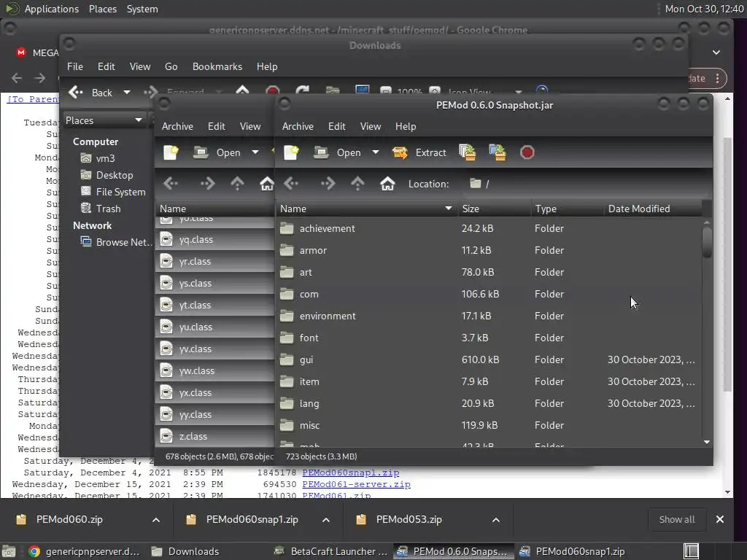
Task: Select the MEGA tab in Chrome
Action: pos(36,52)
